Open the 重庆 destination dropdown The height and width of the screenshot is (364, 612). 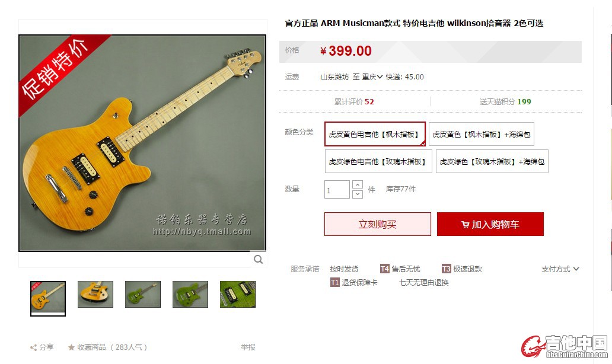point(372,77)
